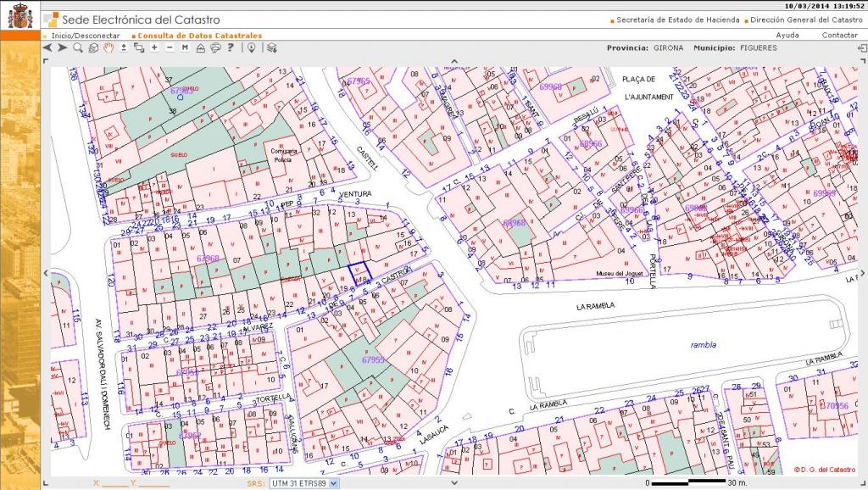Screen dimensions: 868x490
Task: Select the magnifier search tool
Action: coord(78,48)
